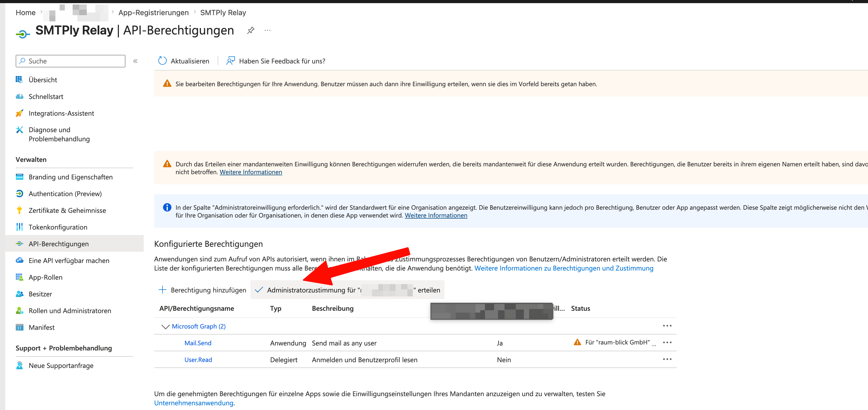Screen dimensions: 868x410
Task: Click the Schnellstart cloud icon
Action: coord(20,96)
